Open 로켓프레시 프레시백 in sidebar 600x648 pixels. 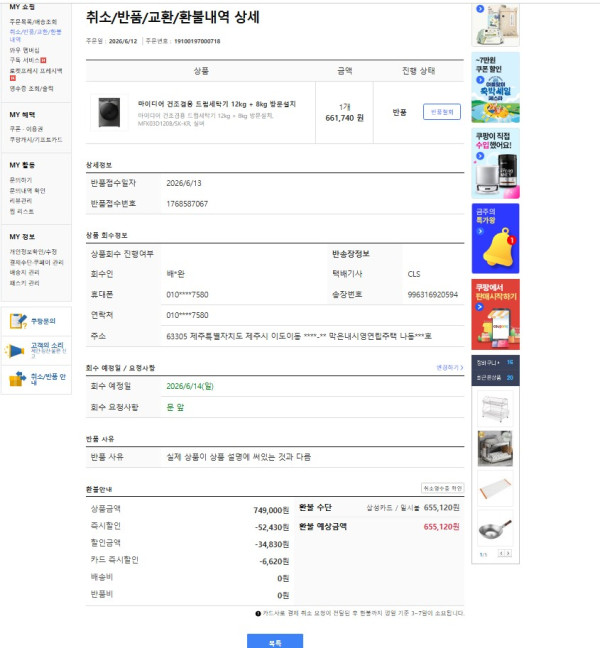36,71
